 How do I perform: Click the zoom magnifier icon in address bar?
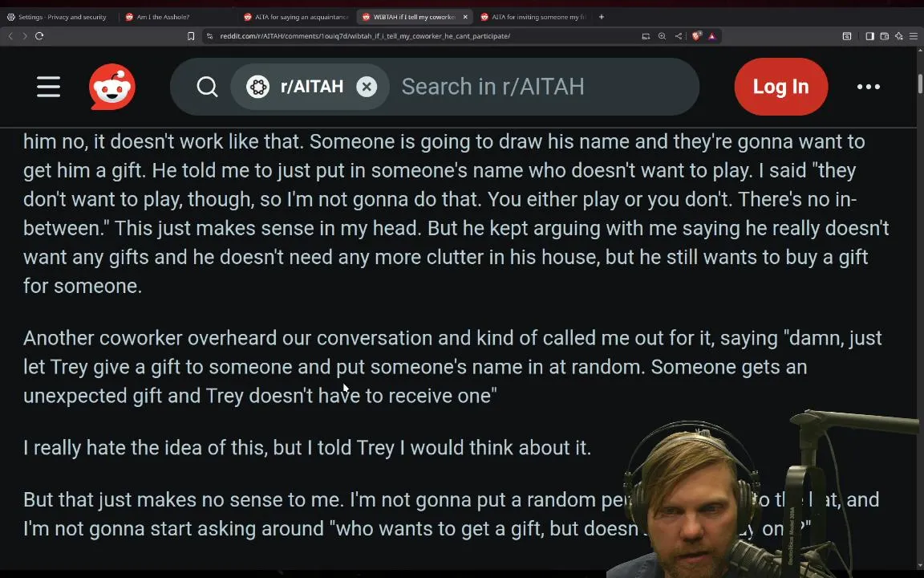coord(662,36)
